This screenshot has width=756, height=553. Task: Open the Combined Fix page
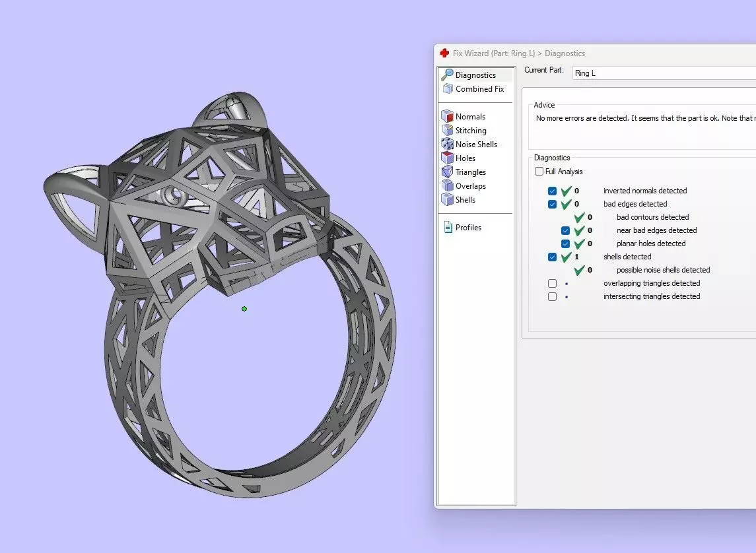[480, 88]
